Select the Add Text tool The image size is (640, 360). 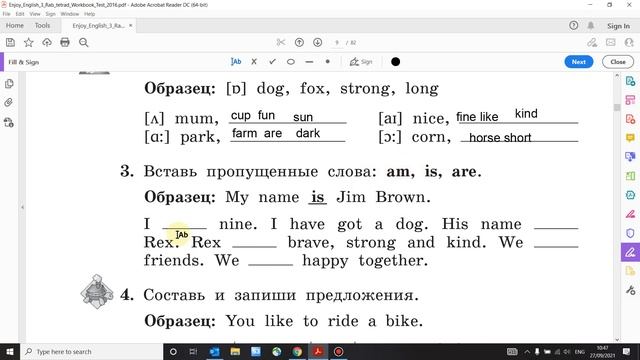click(x=236, y=62)
